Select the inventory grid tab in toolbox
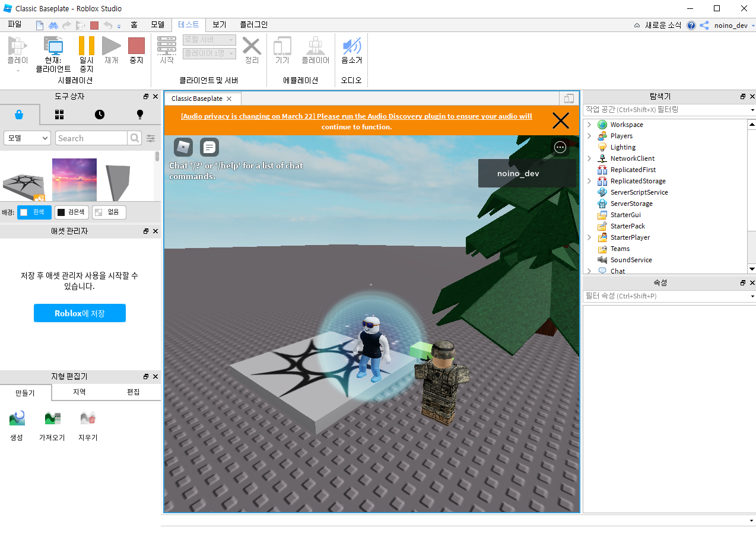 [x=59, y=115]
